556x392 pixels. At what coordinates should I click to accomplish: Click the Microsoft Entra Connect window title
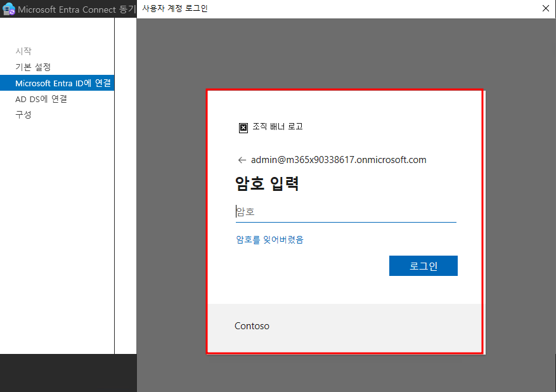[x=77, y=10]
